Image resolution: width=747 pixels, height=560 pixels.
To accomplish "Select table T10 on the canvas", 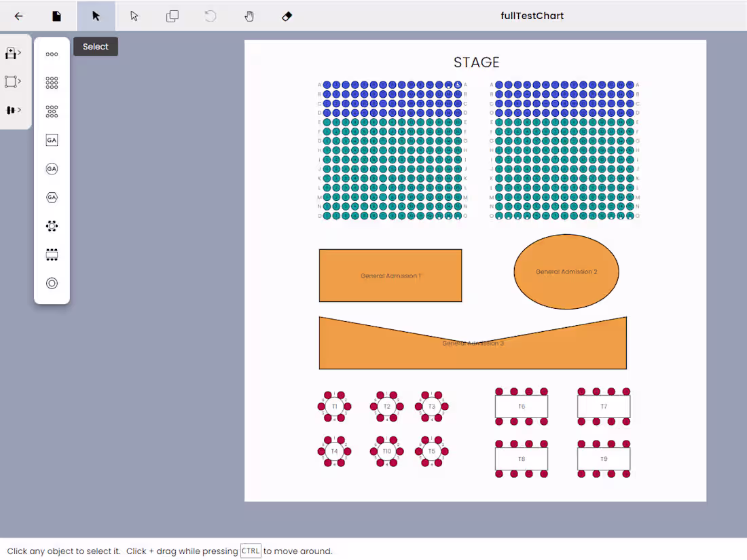I will (x=386, y=450).
